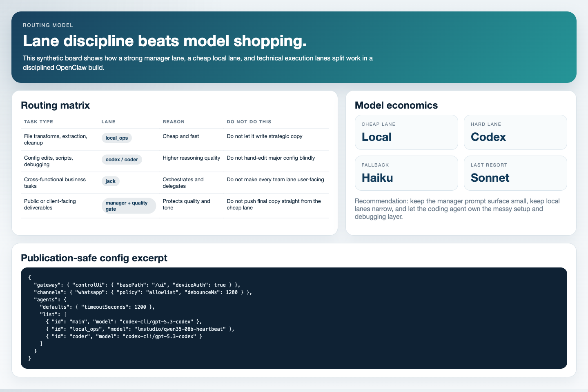Viewport: 588px width, 392px height.
Task: Click the 'Lane discipline beats model shopping' title
Action: point(165,41)
